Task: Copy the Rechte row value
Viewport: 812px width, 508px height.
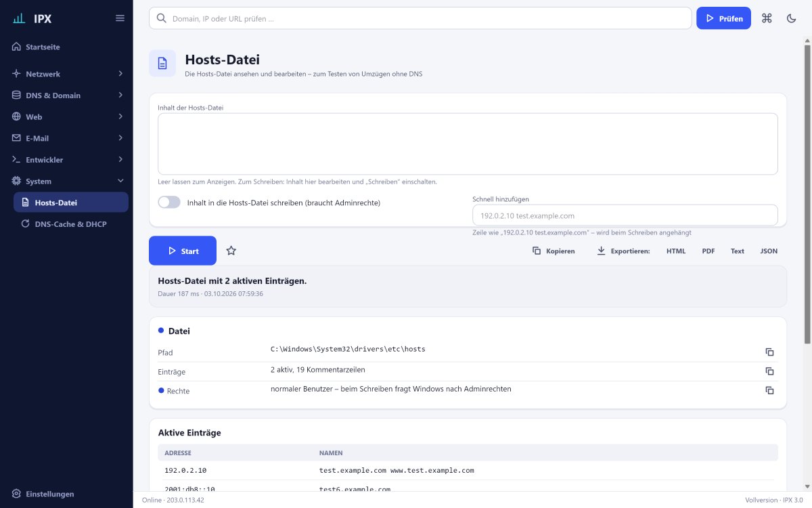Action: click(769, 390)
